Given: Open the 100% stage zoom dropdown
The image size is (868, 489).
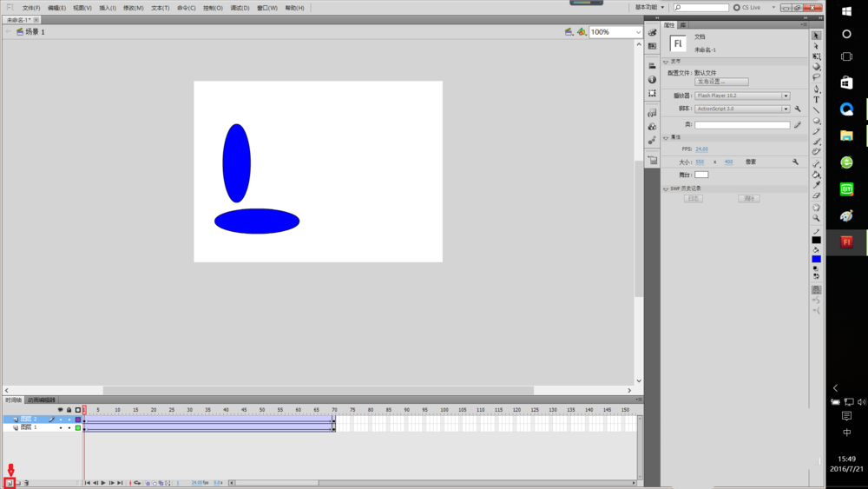Looking at the screenshot, I should [638, 32].
